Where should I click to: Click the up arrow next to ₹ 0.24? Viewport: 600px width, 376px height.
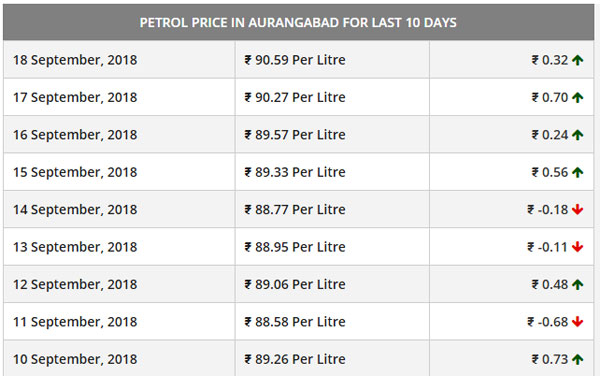click(x=577, y=135)
